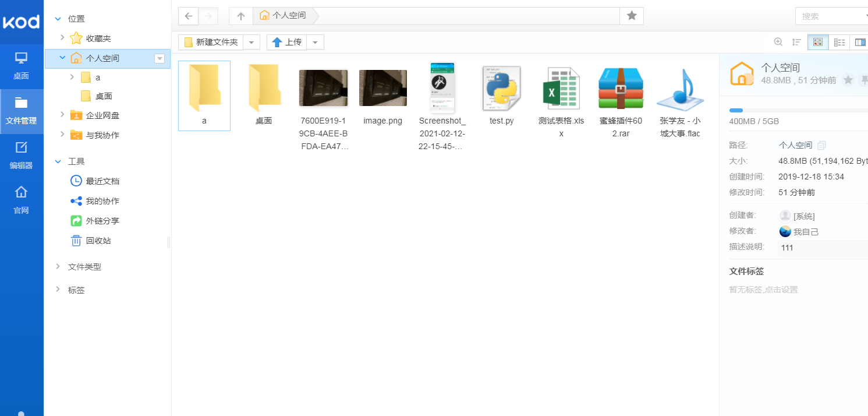Open 文件管理 in the left bar
Viewport: 868px width, 416px height.
[22, 111]
